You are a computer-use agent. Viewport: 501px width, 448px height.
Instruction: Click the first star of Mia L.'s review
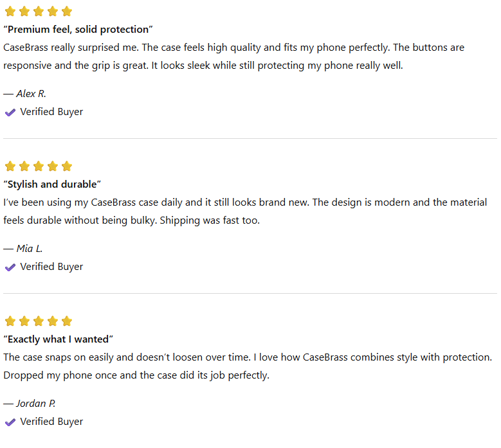10,166
